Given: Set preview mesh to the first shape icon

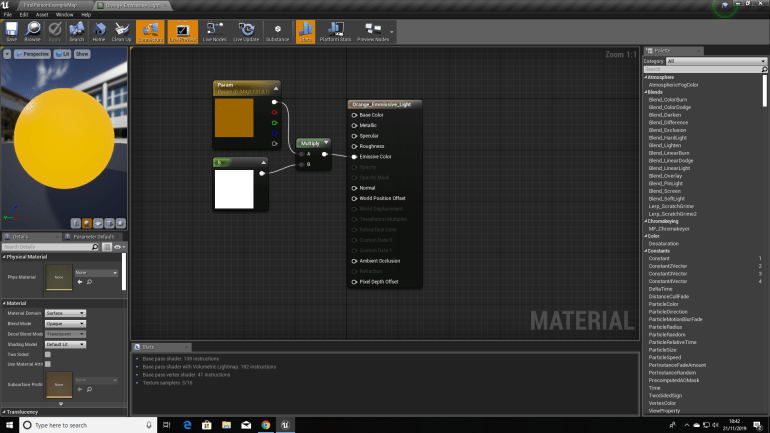Looking at the screenshot, I should click(x=76, y=223).
